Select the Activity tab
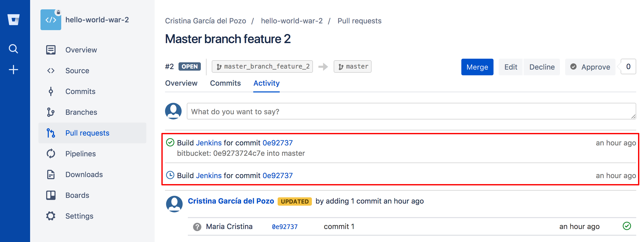 pyautogui.click(x=266, y=83)
